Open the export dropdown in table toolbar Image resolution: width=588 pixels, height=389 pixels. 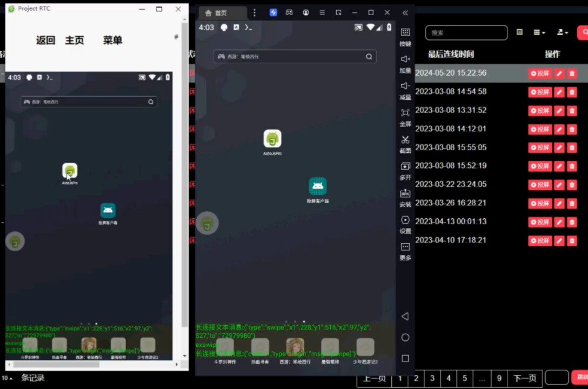coord(562,32)
